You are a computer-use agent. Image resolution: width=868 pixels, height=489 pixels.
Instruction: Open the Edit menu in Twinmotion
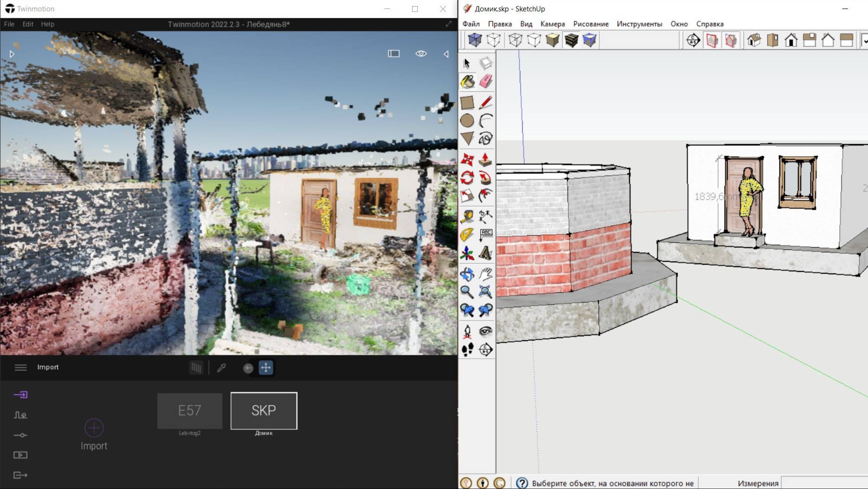(27, 24)
